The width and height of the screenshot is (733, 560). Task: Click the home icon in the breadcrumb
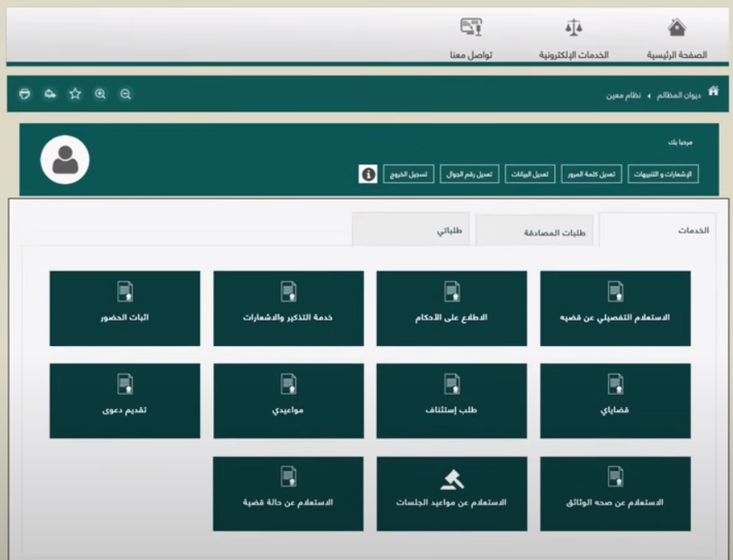(713, 91)
